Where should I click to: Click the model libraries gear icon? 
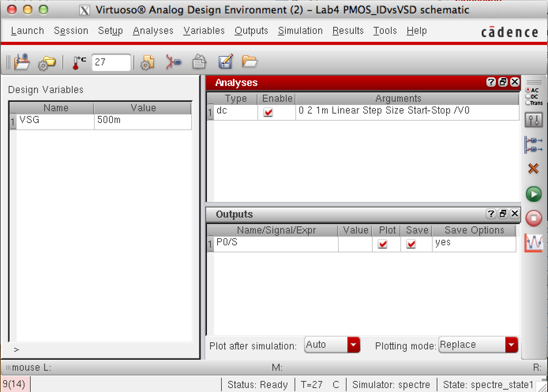pos(147,62)
